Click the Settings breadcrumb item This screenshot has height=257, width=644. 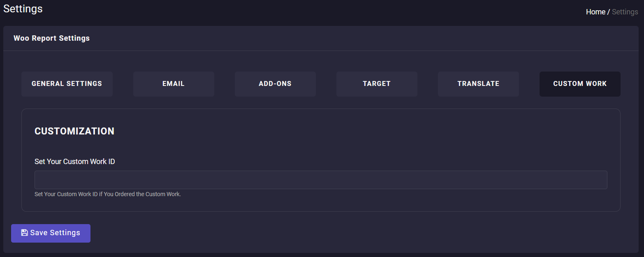[x=625, y=12]
